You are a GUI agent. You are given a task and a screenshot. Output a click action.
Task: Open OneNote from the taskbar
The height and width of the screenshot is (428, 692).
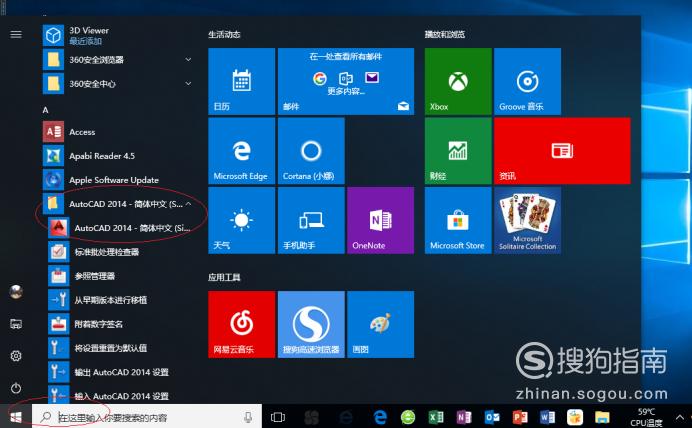click(464, 417)
